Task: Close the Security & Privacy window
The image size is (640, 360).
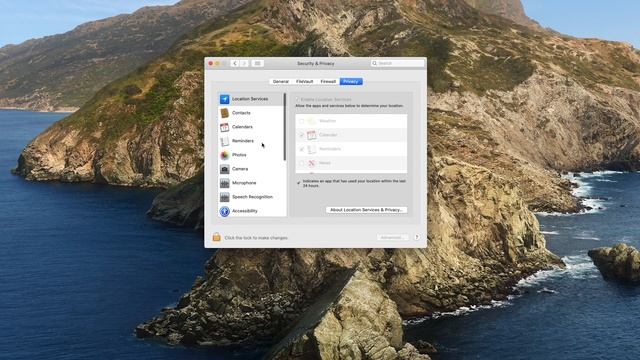Action: (x=211, y=63)
